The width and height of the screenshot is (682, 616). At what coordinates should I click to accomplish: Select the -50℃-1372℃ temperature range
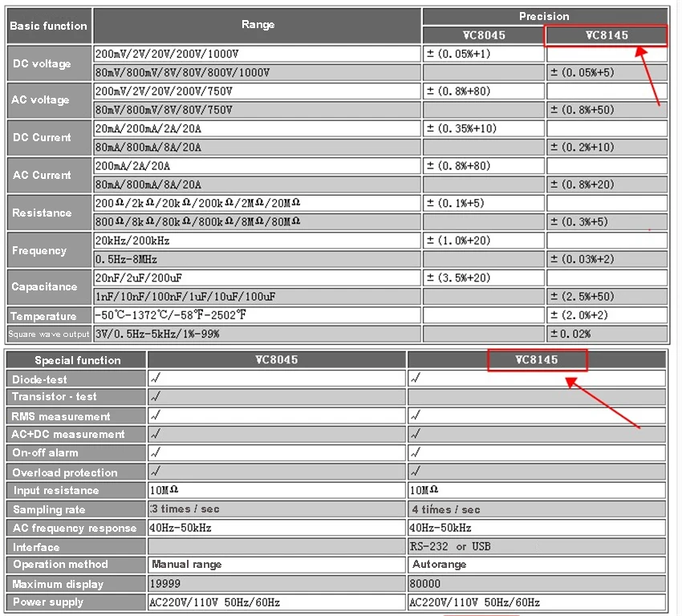[258, 315]
